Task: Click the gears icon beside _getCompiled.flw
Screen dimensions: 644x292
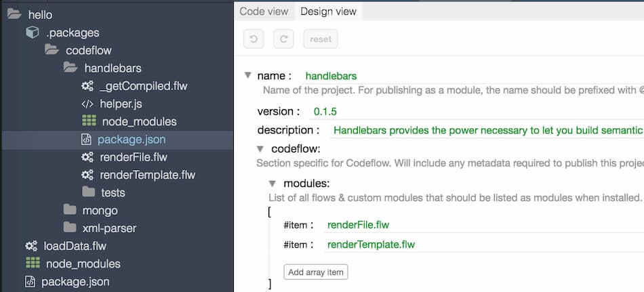Action: click(x=87, y=86)
